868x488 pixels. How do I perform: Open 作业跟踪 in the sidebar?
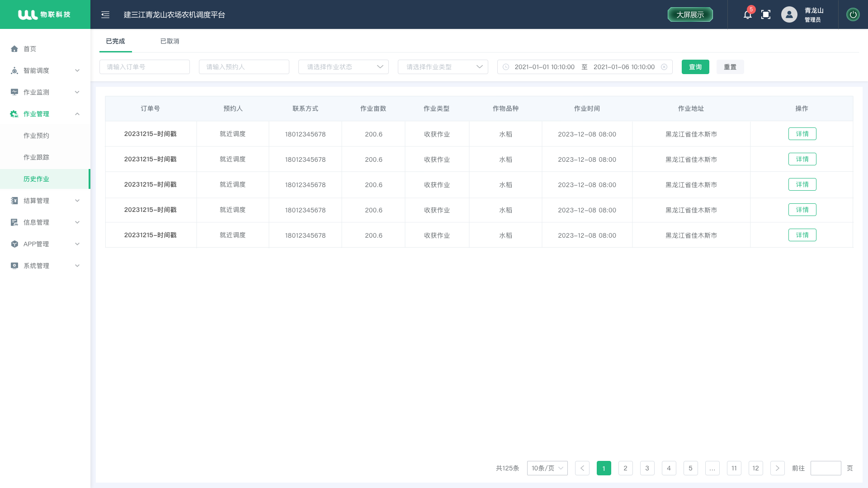point(36,157)
